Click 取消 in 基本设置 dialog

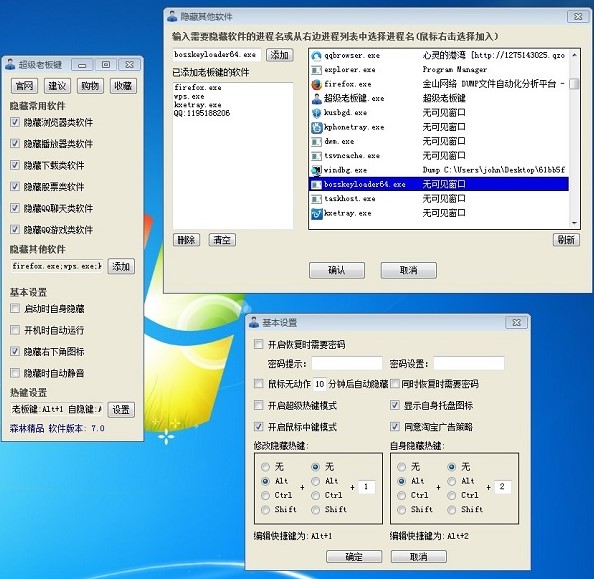click(x=419, y=557)
